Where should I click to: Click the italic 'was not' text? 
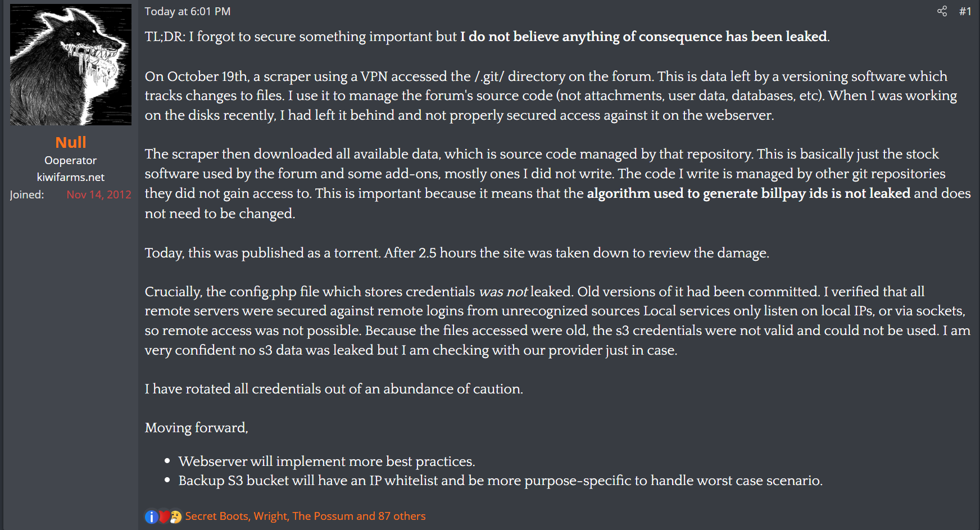pos(503,292)
